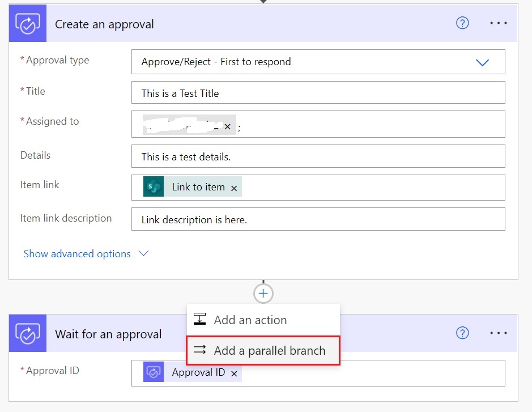Remove the assigned user from Assigned to
The image size is (532, 412).
(227, 126)
